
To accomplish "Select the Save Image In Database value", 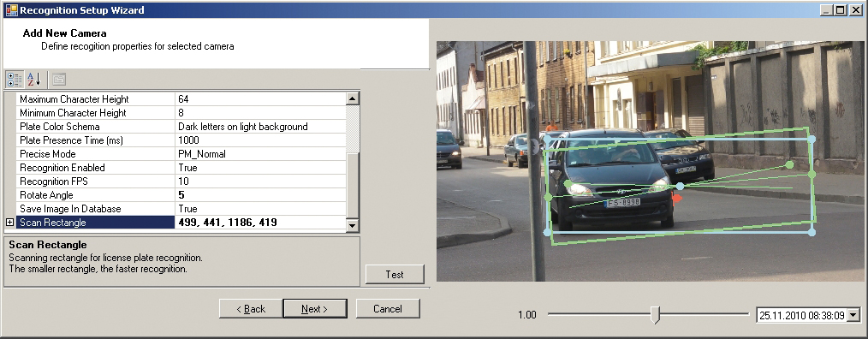I will (260, 209).
